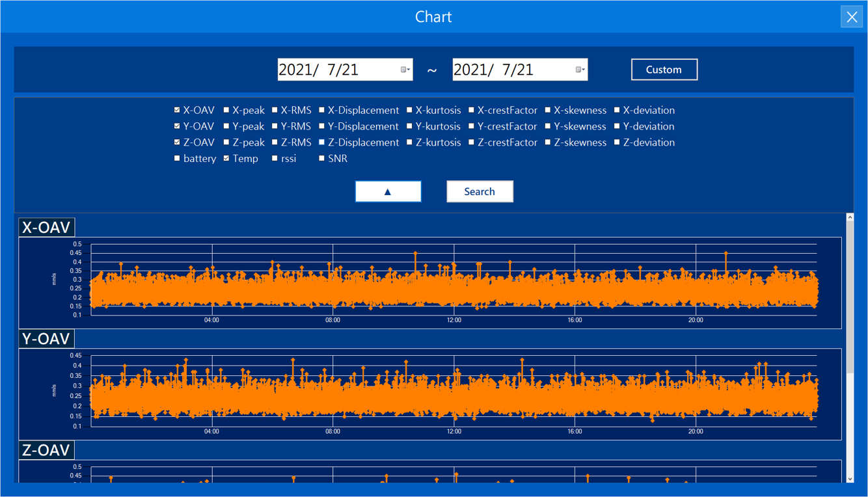Viewport: 868px width, 497px height.
Task: Open the end date calendar dropdown
Action: pyautogui.click(x=580, y=70)
